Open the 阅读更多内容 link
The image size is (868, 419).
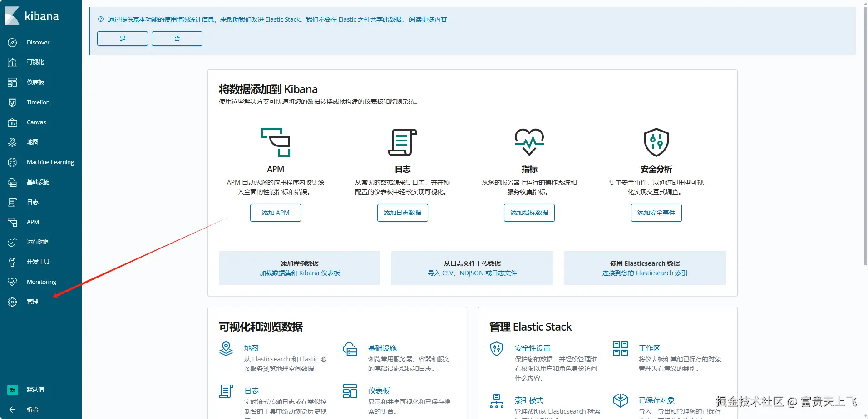pos(428,19)
